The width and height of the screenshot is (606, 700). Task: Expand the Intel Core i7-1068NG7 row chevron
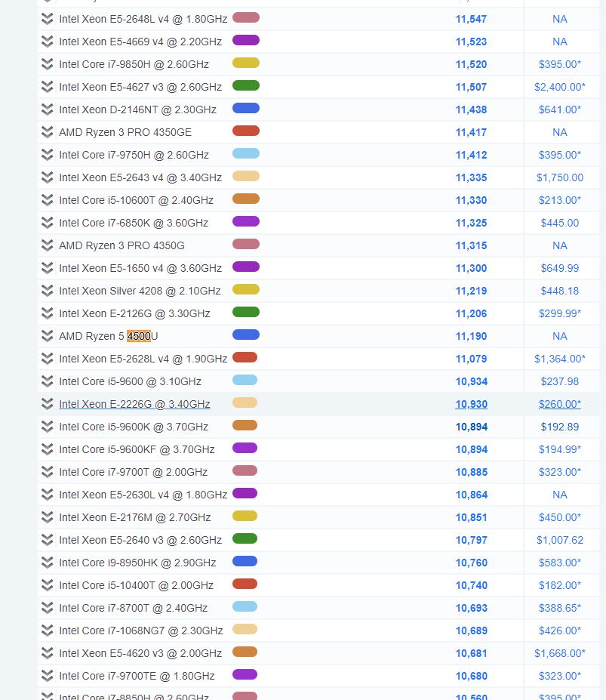[x=47, y=631]
